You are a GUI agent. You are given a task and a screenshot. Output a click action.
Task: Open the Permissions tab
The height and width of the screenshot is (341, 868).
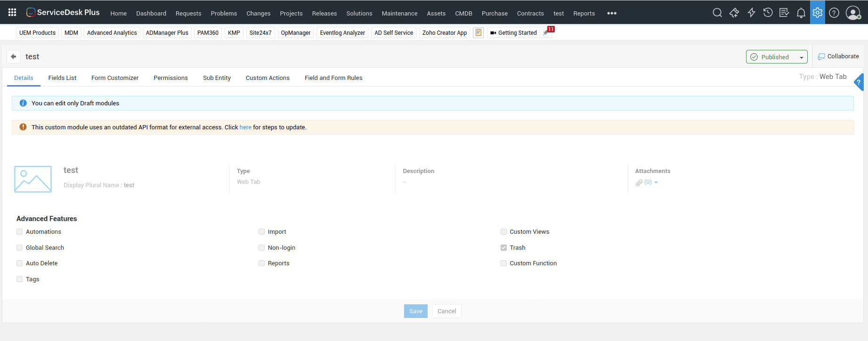(170, 78)
